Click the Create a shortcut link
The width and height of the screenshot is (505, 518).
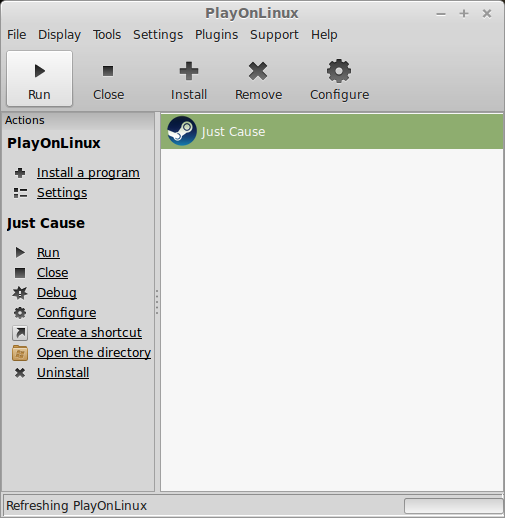[x=89, y=333]
